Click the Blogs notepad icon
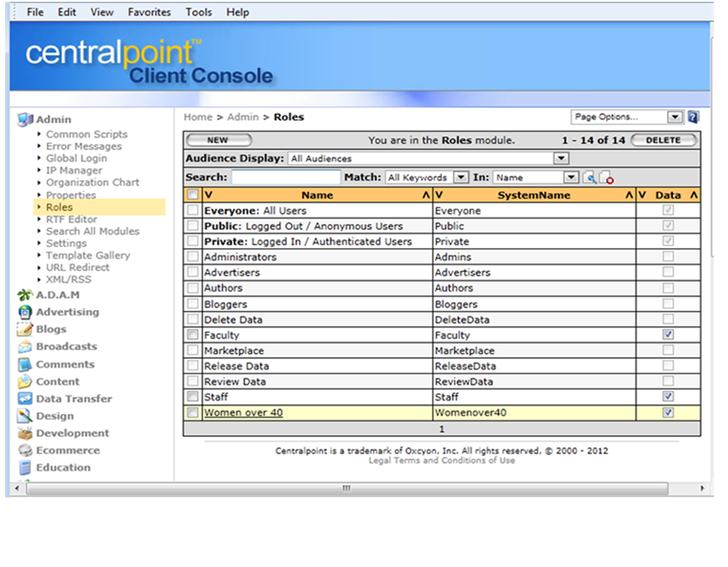The image size is (728, 567). pyautogui.click(x=25, y=329)
